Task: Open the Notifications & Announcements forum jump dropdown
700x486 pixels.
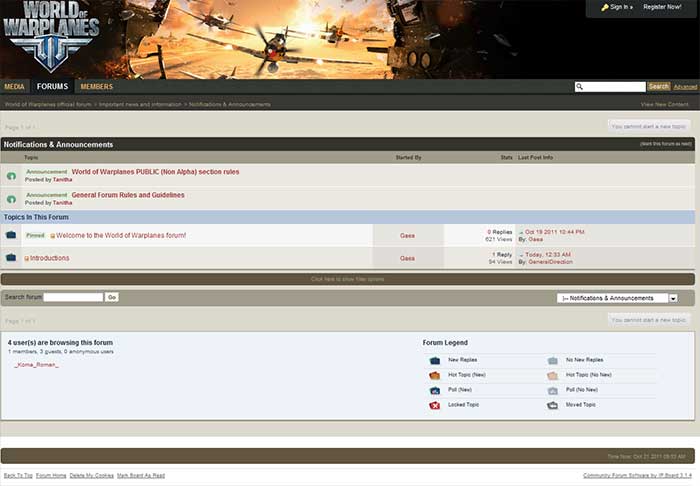Action: coord(673,298)
